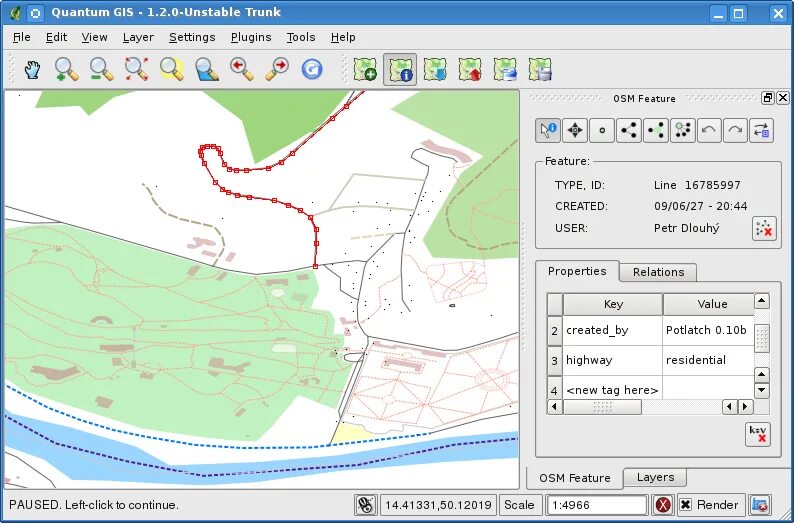The height and width of the screenshot is (523, 794).
Task: Load OSM data from file (green plus)
Action: click(365, 69)
